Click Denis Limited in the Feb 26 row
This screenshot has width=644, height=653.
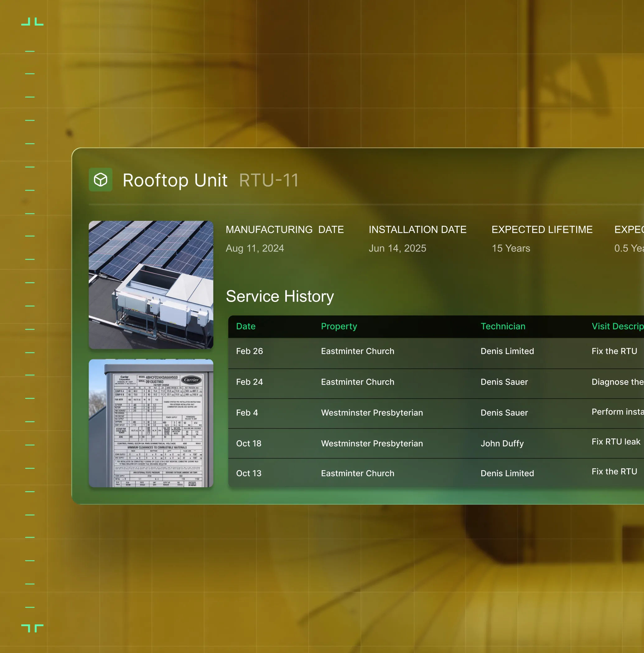point(507,351)
